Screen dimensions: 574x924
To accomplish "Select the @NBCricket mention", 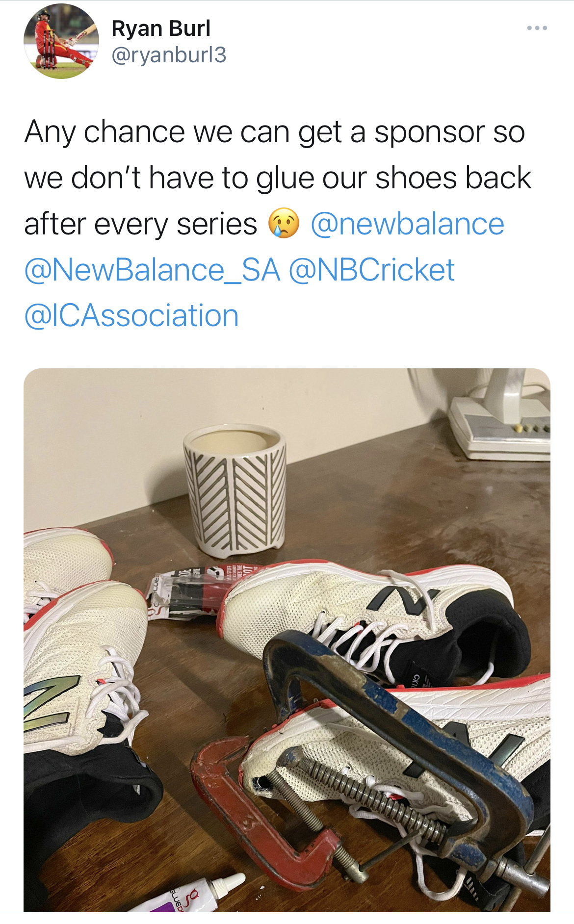I will click(371, 270).
